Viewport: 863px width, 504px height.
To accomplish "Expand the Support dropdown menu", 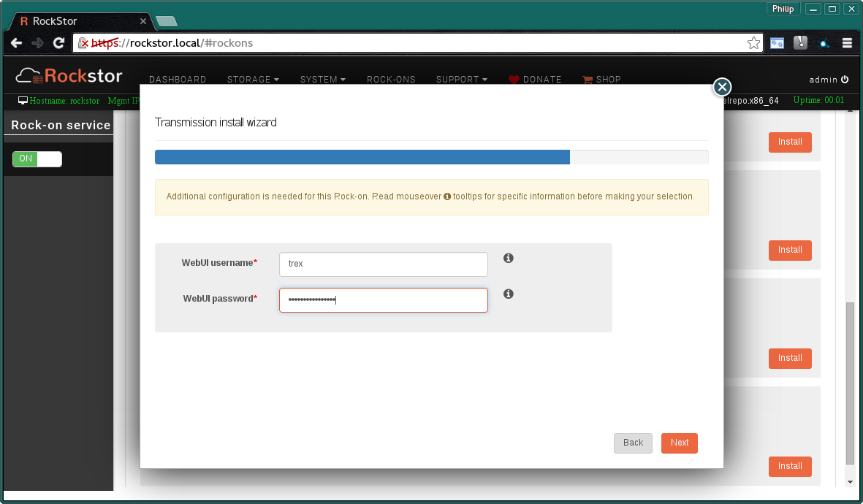I will pyautogui.click(x=462, y=79).
